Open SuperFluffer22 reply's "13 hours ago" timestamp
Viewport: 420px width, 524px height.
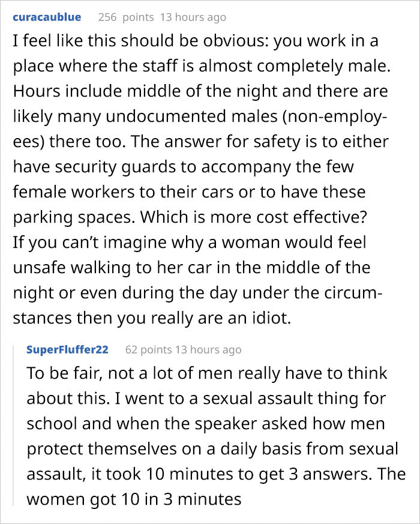pos(207,349)
